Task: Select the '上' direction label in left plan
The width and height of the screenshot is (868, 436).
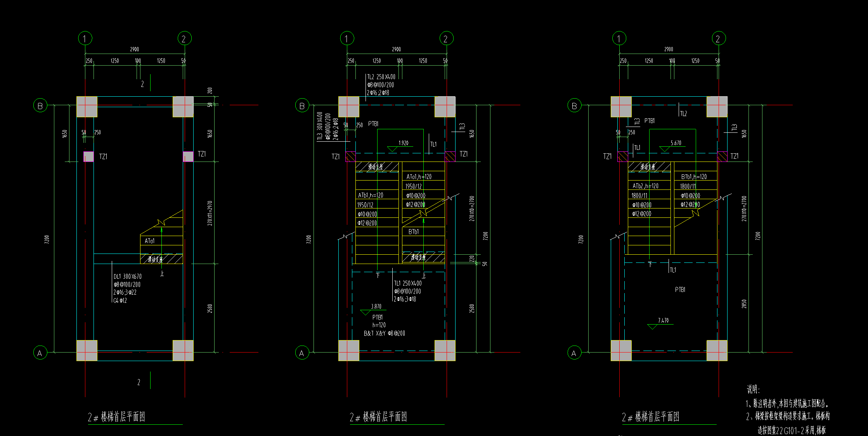Action: click(162, 274)
